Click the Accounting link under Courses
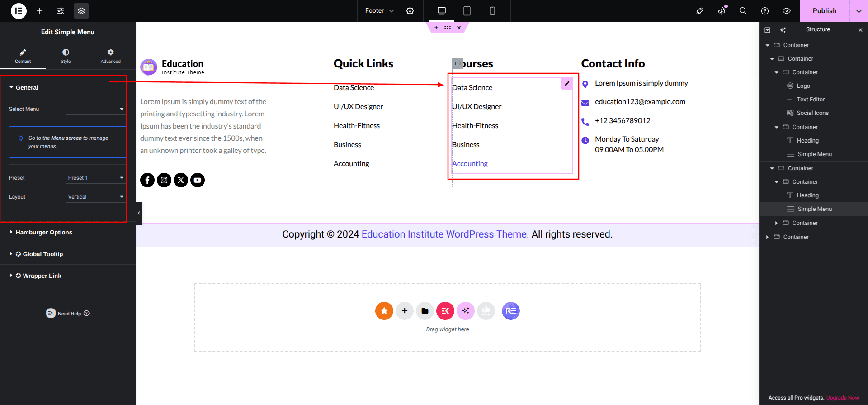Image resolution: width=868 pixels, height=405 pixels. point(470,163)
